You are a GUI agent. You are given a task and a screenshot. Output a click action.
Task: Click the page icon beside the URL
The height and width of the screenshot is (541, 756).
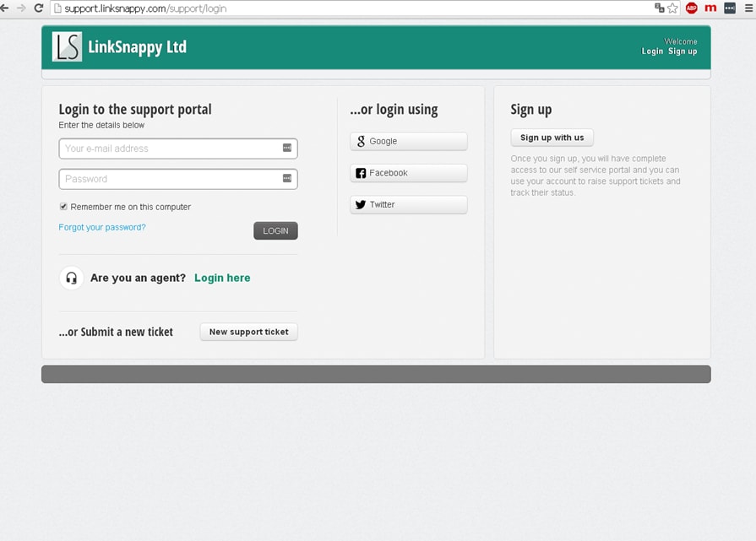click(x=57, y=8)
